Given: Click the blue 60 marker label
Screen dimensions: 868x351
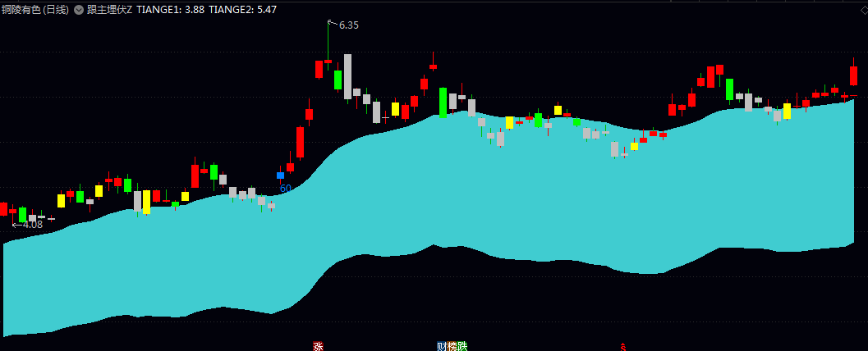Looking at the screenshot, I should 286,189.
